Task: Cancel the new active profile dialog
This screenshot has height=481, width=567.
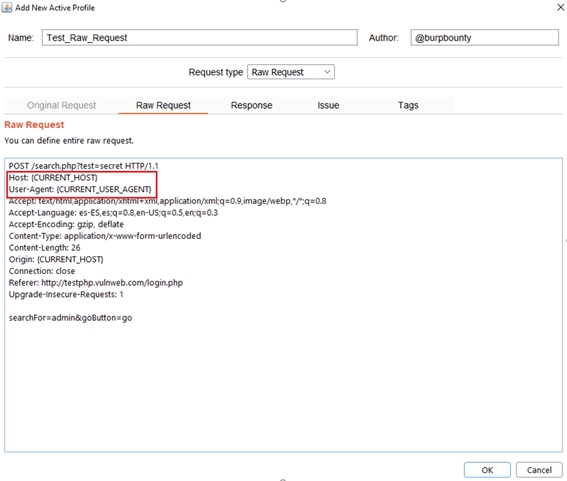Action: (539, 470)
